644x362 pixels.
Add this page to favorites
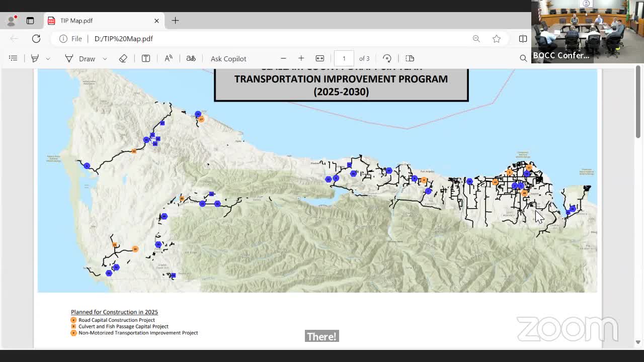[x=497, y=39]
